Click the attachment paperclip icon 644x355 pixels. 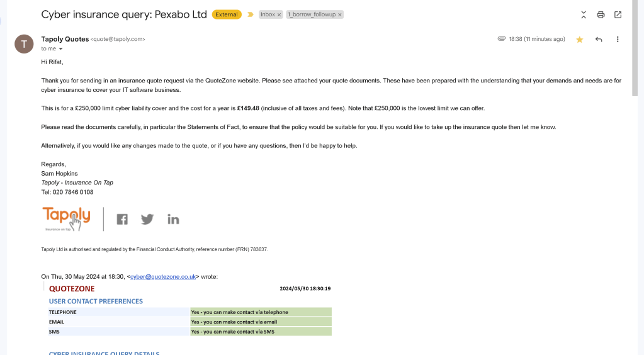502,38
